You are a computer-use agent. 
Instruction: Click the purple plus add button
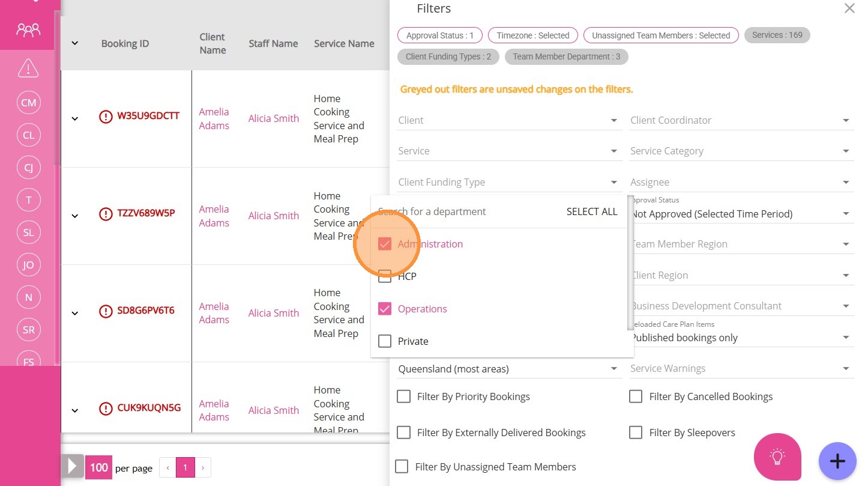[837, 461]
